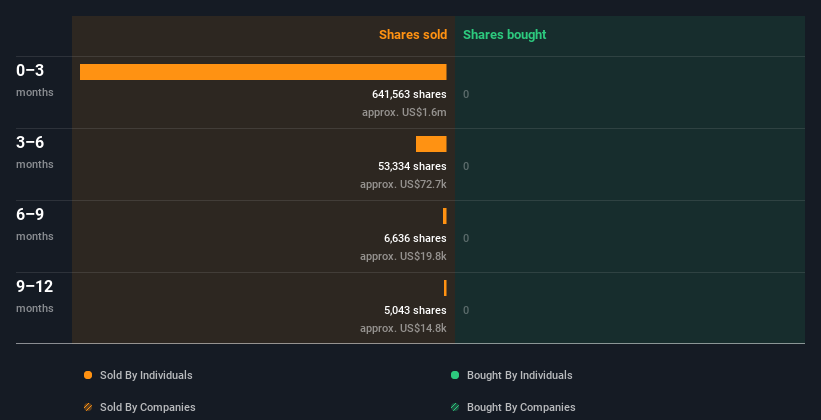Image resolution: width=821 pixels, height=420 pixels.
Task: Click the approx. US$19.8k text
Action: 403,256
